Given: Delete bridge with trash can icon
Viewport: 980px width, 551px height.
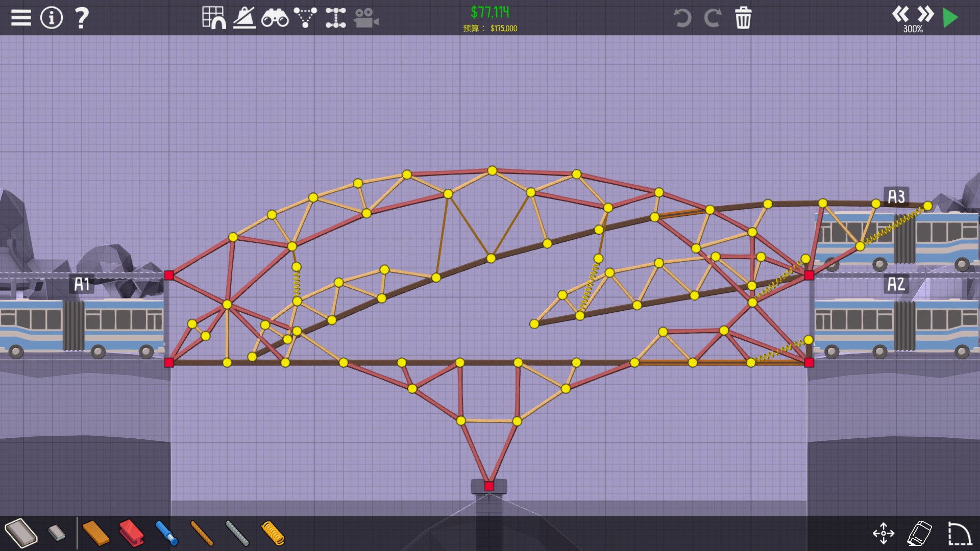Looking at the screenshot, I should [743, 18].
